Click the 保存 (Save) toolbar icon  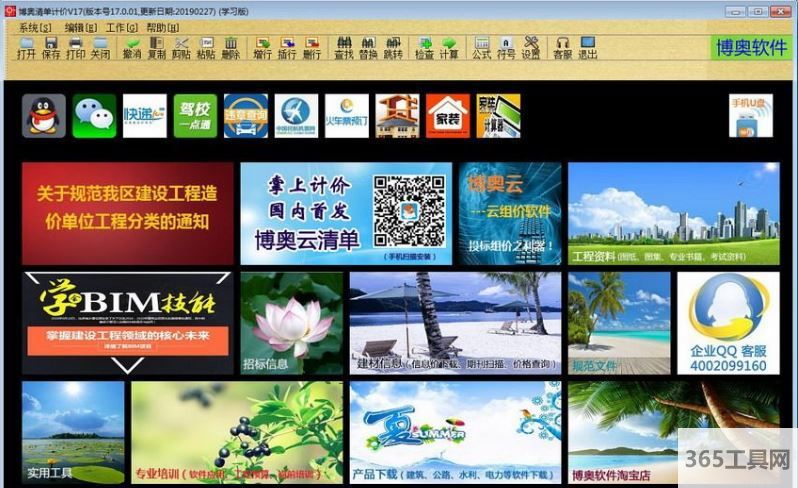click(x=51, y=48)
